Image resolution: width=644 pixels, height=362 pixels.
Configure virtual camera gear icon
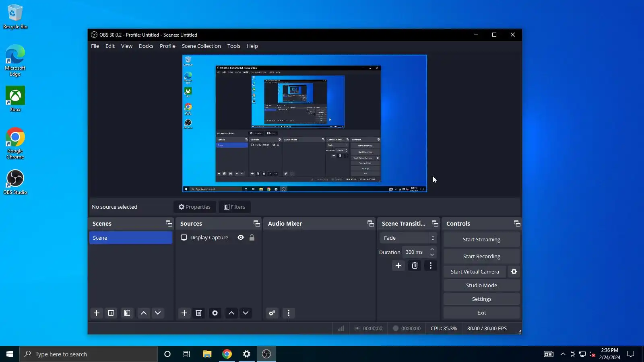514,271
